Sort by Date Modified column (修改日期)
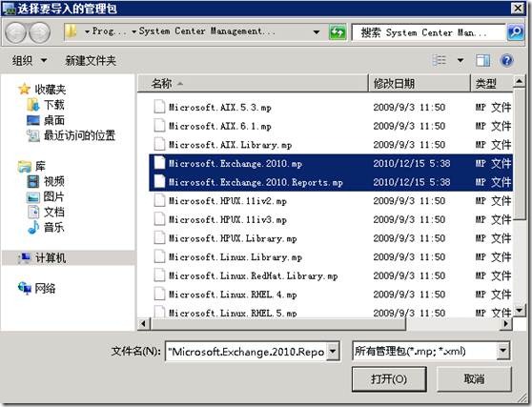The height and width of the screenshot is (407, 532). click(x=419, y=83)
